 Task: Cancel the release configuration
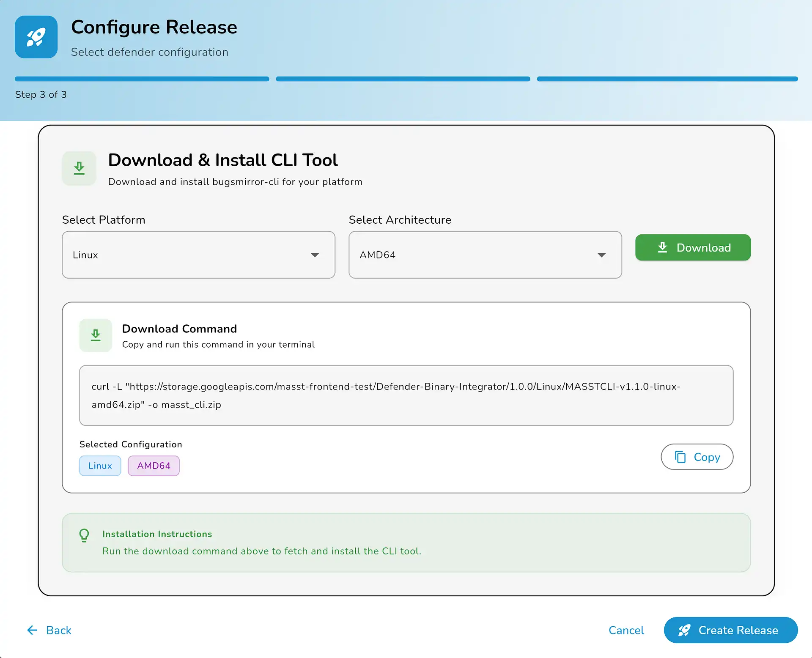(x=626, y=631)
